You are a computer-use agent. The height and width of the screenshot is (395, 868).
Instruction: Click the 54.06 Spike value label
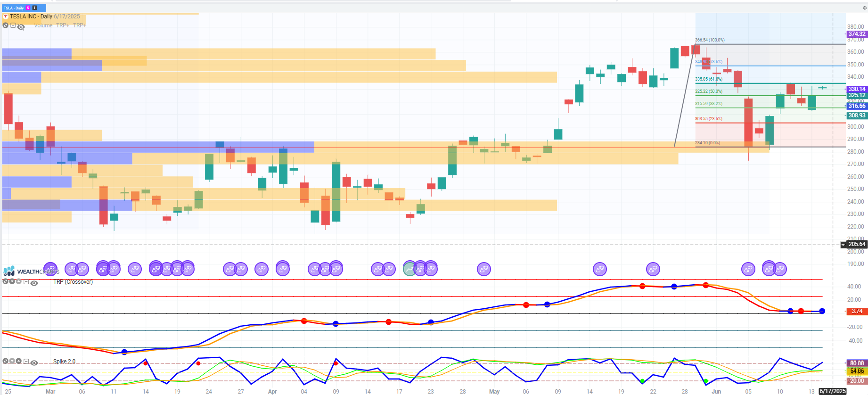click(x=856, y=371)
